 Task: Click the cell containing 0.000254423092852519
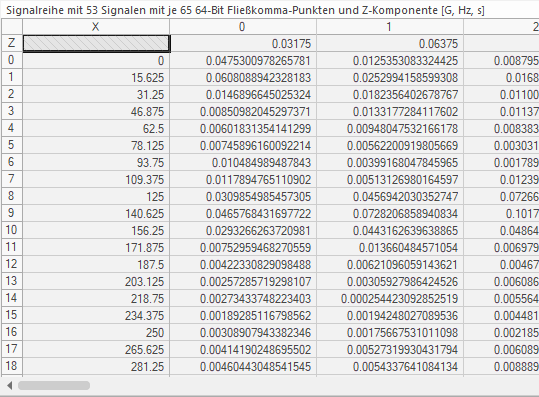click(x=389, y=299)
